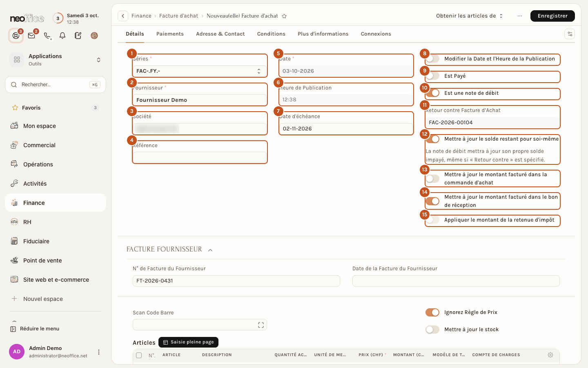Click the Réduire le menu icon
This screenshot has height=368, width=588.
pyautogui.click(x=13, y=329)
